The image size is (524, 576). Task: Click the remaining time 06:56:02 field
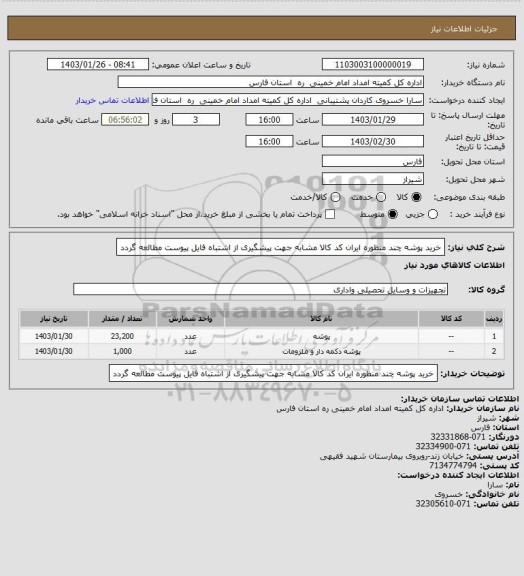pyautogui.click(x=125, y=120)
